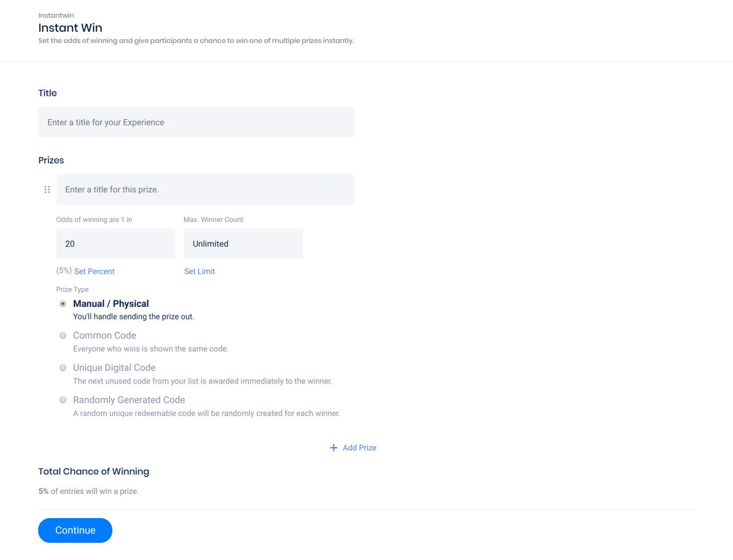This screenshot has width=733, height=560.
Task: Select the Common Code radio button
Action: pyautogui.click(x=63, y=335)
